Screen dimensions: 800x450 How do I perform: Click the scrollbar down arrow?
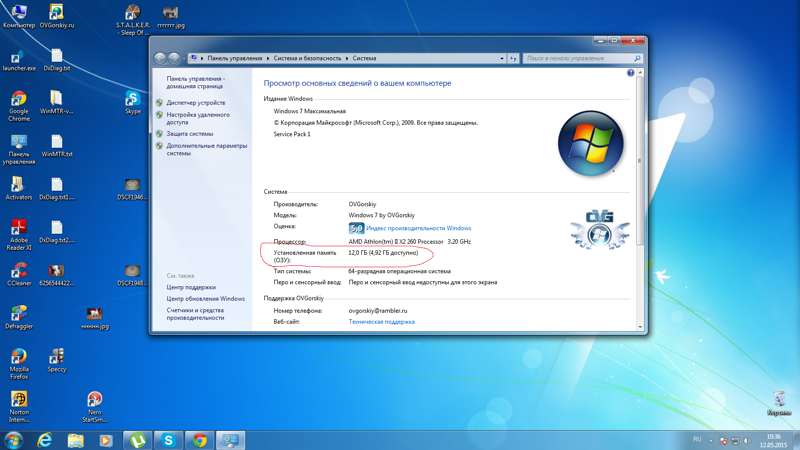[640, 327]
